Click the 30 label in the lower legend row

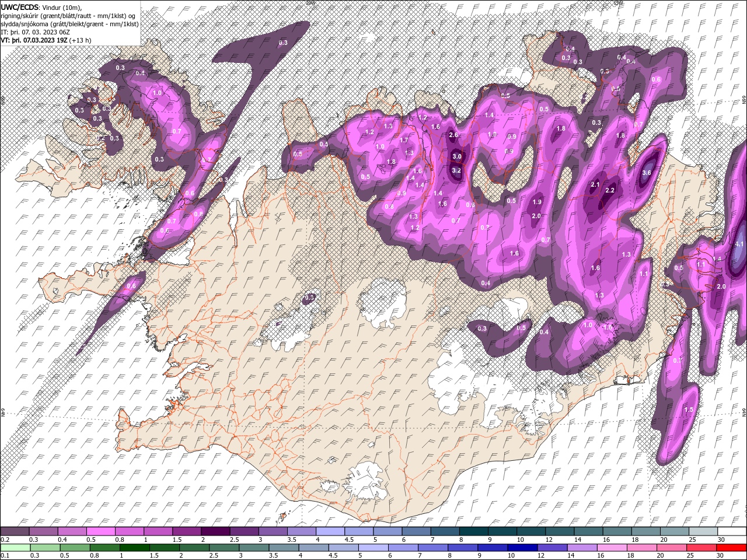click(720, 555)
